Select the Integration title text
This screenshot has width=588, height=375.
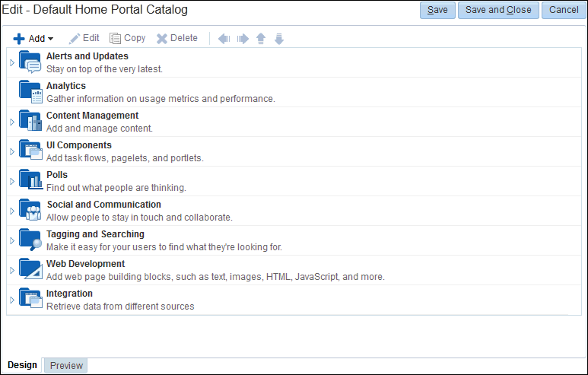click(69, 294)
